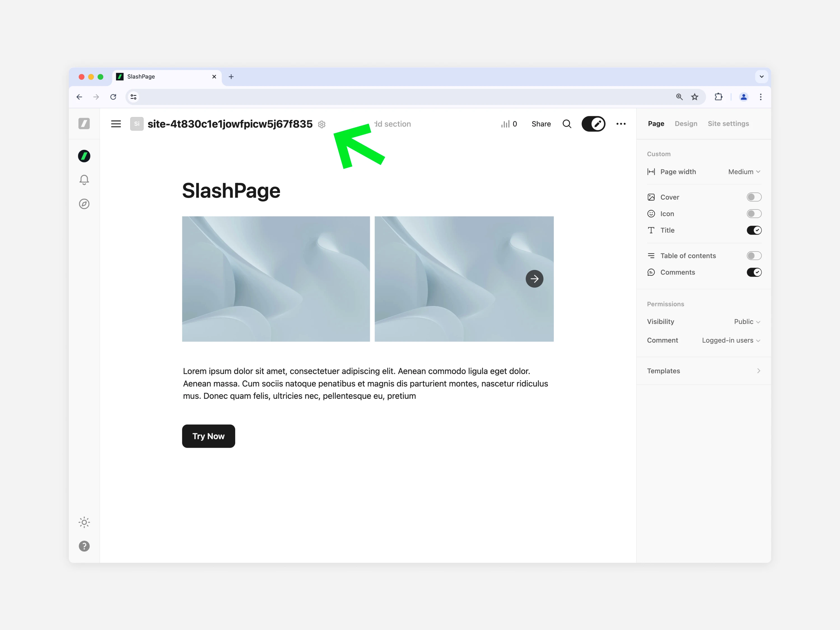Open the explore compass icon
This screenshot has height=630, width=840.
pyautogui.click(x=84, y=204)
